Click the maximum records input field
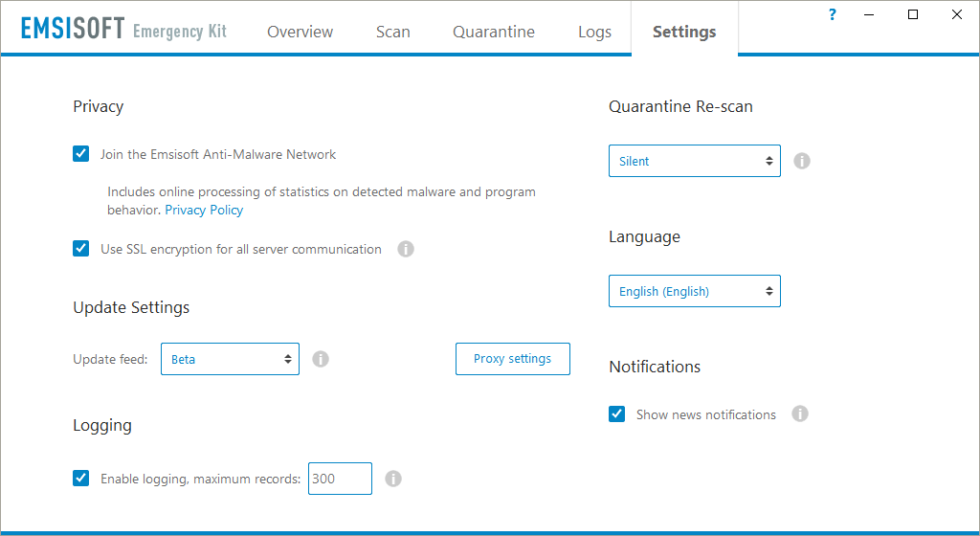Image resolution: width=980 pixels, height=536 pixels. [340, 479]
